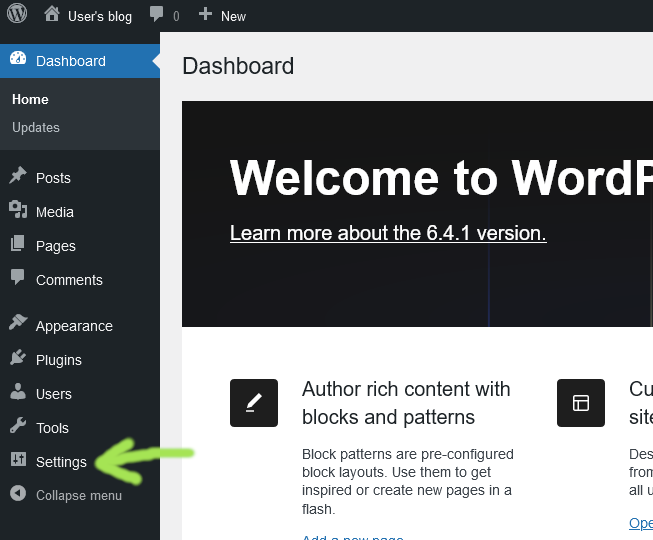The height and width of the screenshot is (540, 653).
Task: Click the Comments speech bubble icon in sidebar
Action: (x=17, y=277)
